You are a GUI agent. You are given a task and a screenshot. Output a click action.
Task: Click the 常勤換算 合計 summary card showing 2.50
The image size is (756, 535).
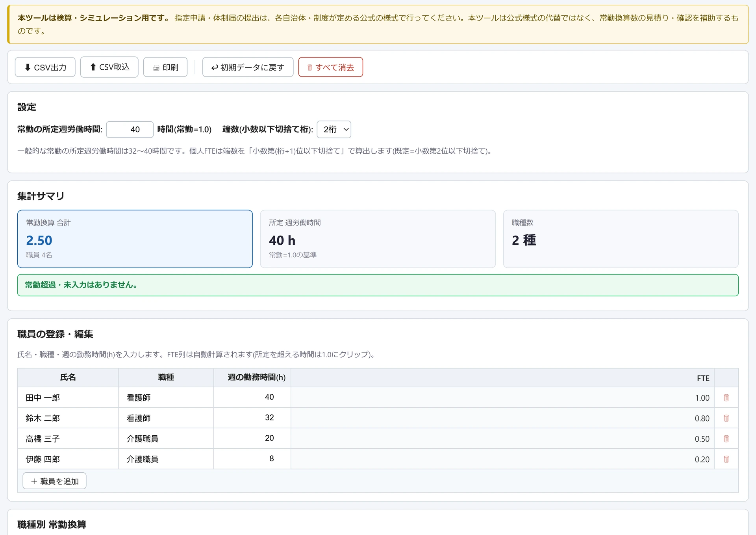point(135,239)
